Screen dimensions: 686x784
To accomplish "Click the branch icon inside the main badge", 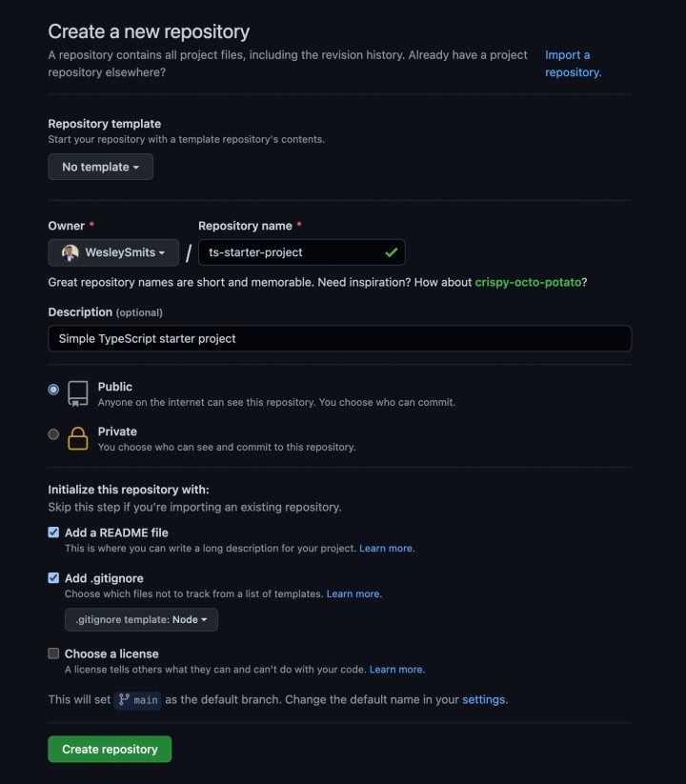I will coord(125,699).
